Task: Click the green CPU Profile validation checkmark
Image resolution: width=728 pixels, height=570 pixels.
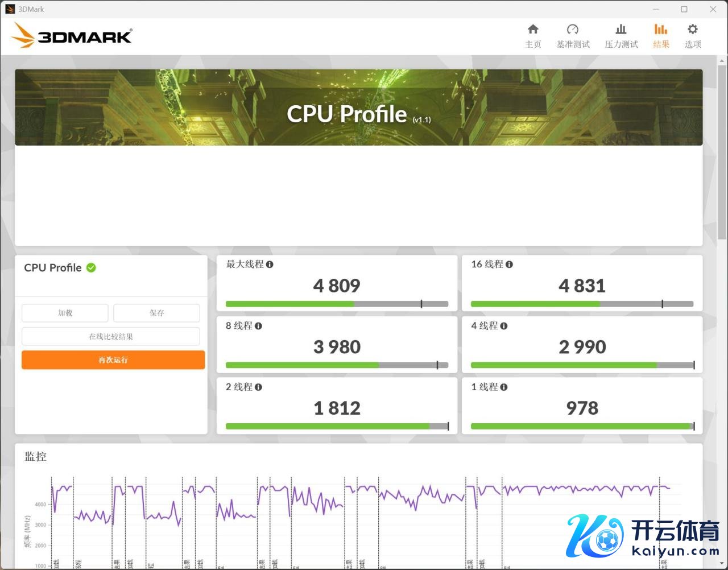Action: coord(91,267)
